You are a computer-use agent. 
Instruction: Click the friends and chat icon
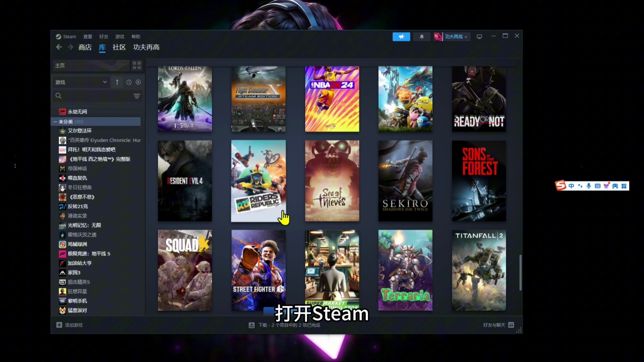coord(511,325)
